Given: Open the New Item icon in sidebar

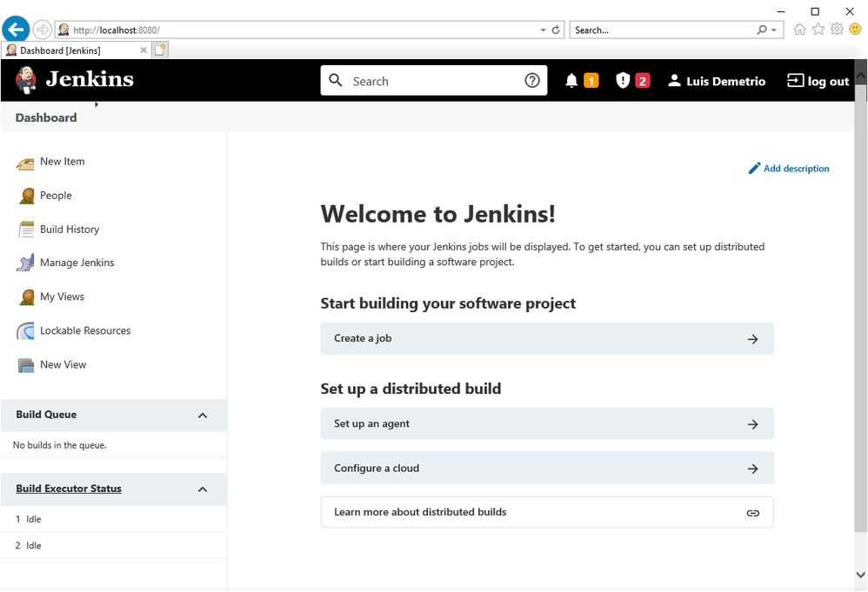Looking at the screenshot, I should click(x=25, y=163).
